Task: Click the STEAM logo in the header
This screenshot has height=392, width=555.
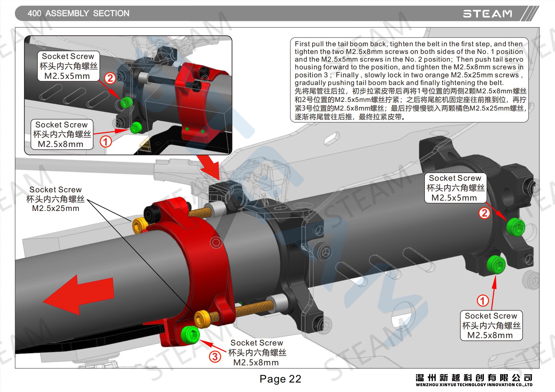Action: point(487,14)
